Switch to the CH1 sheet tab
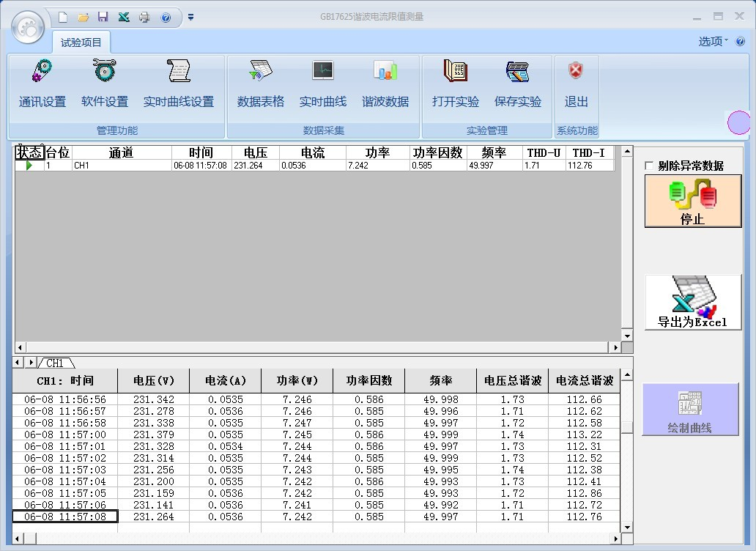Image resolution: width=756 pixels, height=551 pixels. (56, 363)
